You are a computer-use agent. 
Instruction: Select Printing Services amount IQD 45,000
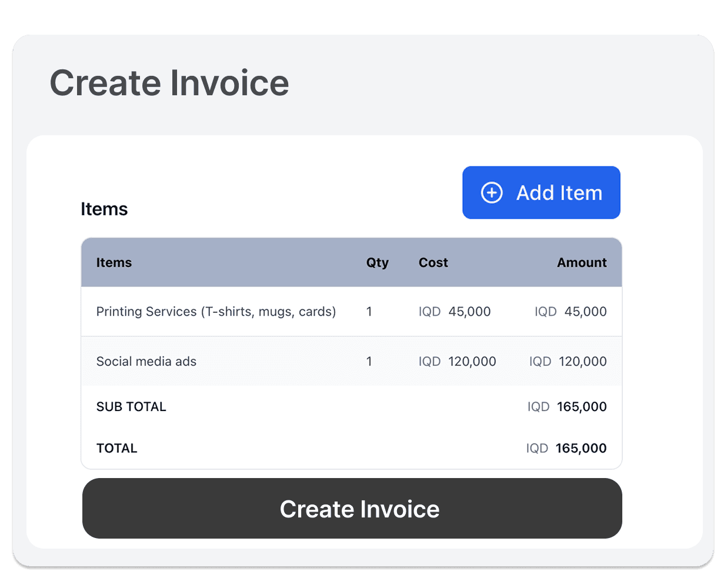pyautogui.click(x=571, y=312)
